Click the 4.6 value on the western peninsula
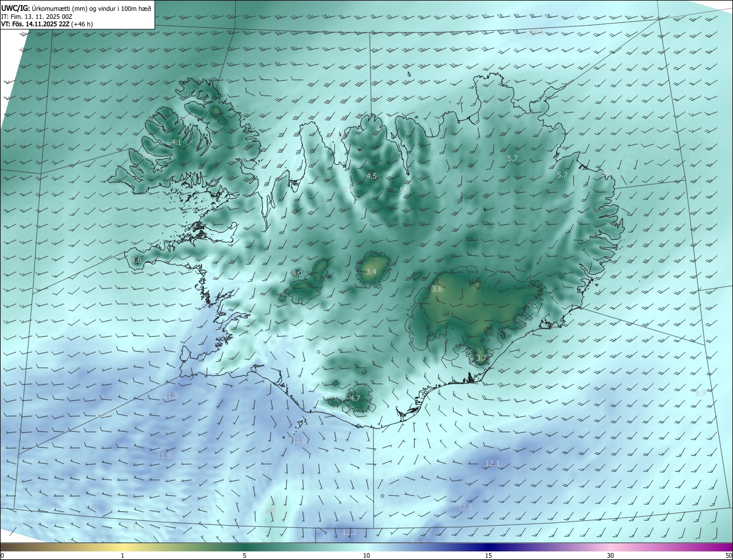This screenshot has height=560, width=733. (x=136, y=260)
